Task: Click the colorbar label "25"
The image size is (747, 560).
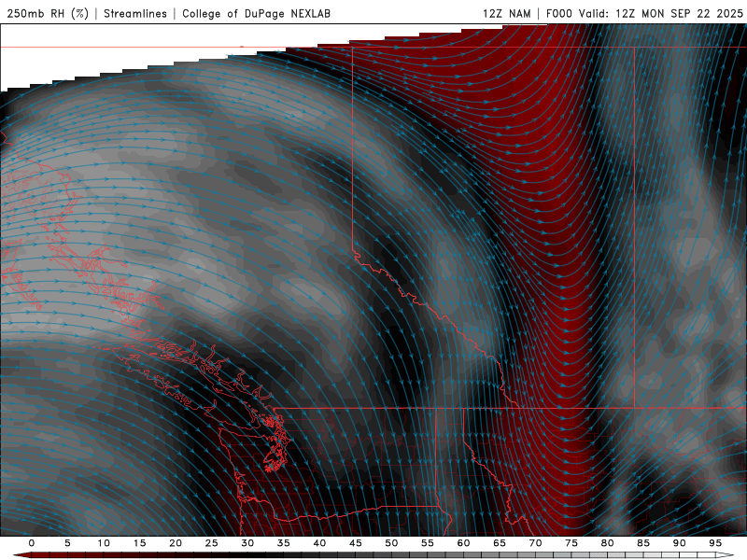Action: click(212, 543)
